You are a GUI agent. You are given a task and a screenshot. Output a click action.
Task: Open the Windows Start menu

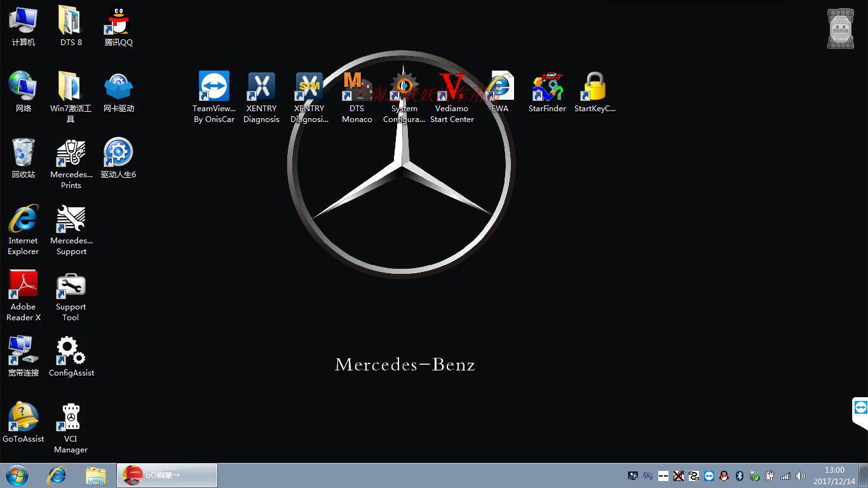(17, 475)
